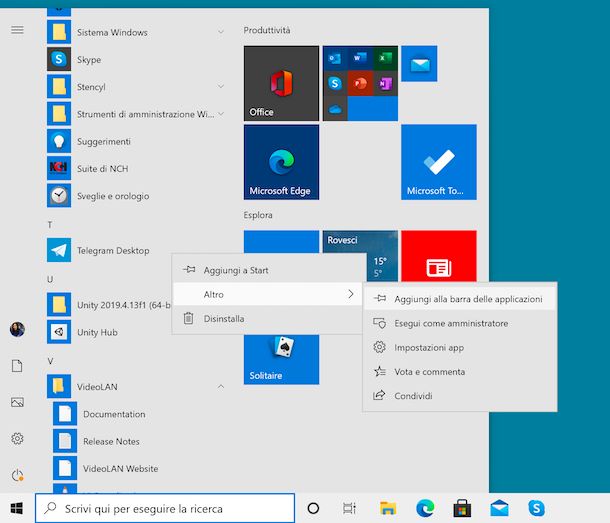Choose Disinstalla from context menu
This screenshot has height=523, width=610.
tap(267, 318)
